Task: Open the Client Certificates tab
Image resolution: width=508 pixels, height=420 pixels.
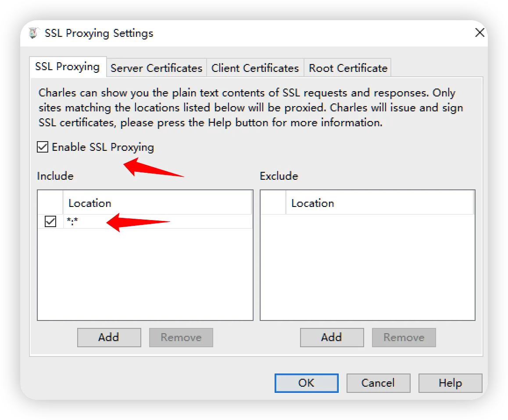Action: click(255, 68)
